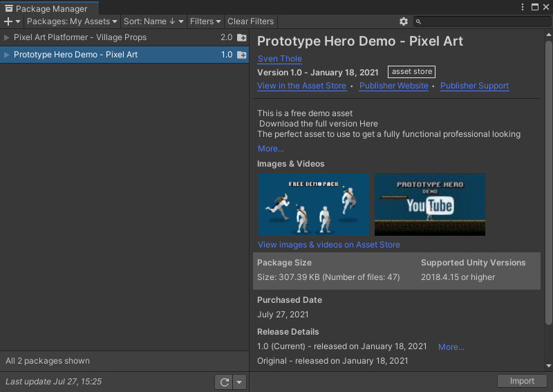Image resolution: width=553 pixels, height=392 pixels.
Task: Close the Package Manager window
Action: [546, 7]
